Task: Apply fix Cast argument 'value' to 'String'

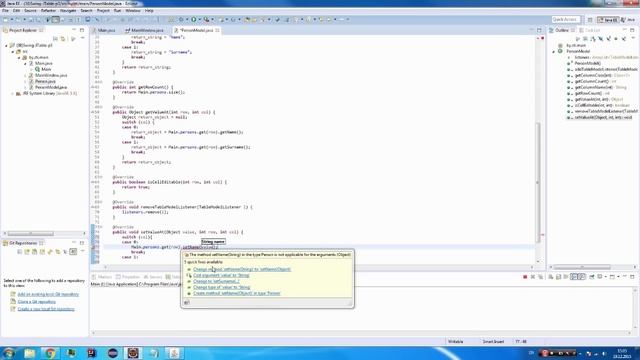Action: 221,276
